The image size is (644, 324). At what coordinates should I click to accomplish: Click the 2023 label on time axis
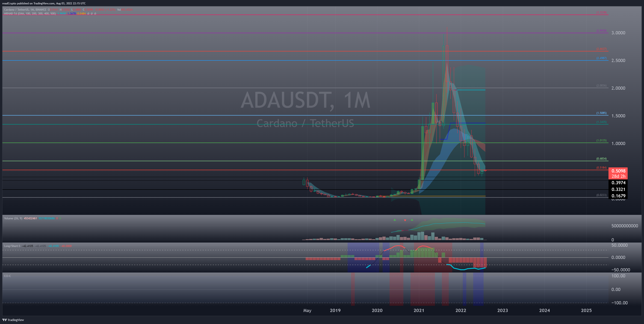click(502, 310)
